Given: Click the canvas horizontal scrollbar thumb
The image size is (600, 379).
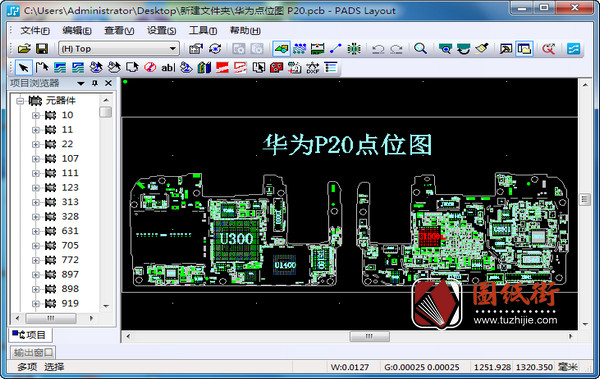Looking at the screenshot, I should 370,336.
